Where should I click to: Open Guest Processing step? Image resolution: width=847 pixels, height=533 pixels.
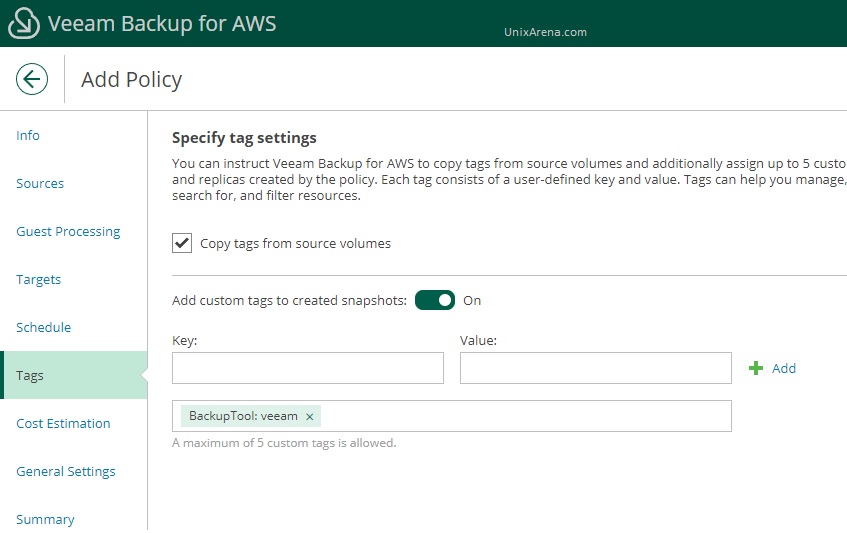click(x=68, y=232)
